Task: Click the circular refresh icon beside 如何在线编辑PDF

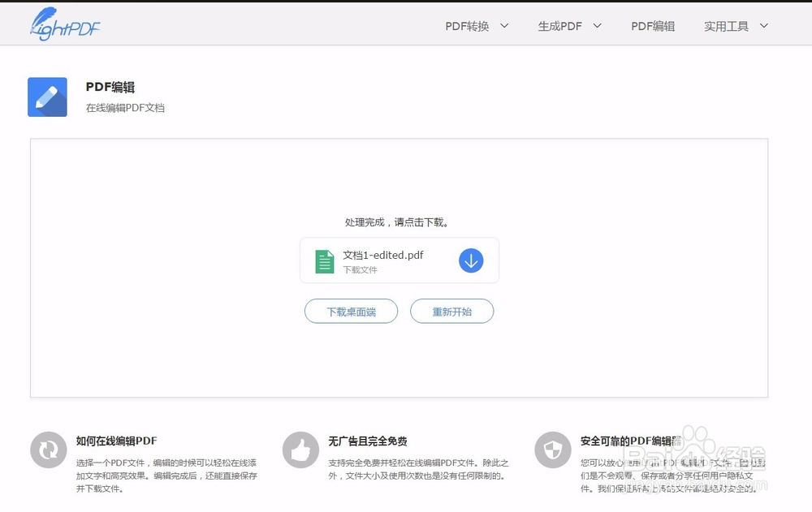Action: click(49, 449)
